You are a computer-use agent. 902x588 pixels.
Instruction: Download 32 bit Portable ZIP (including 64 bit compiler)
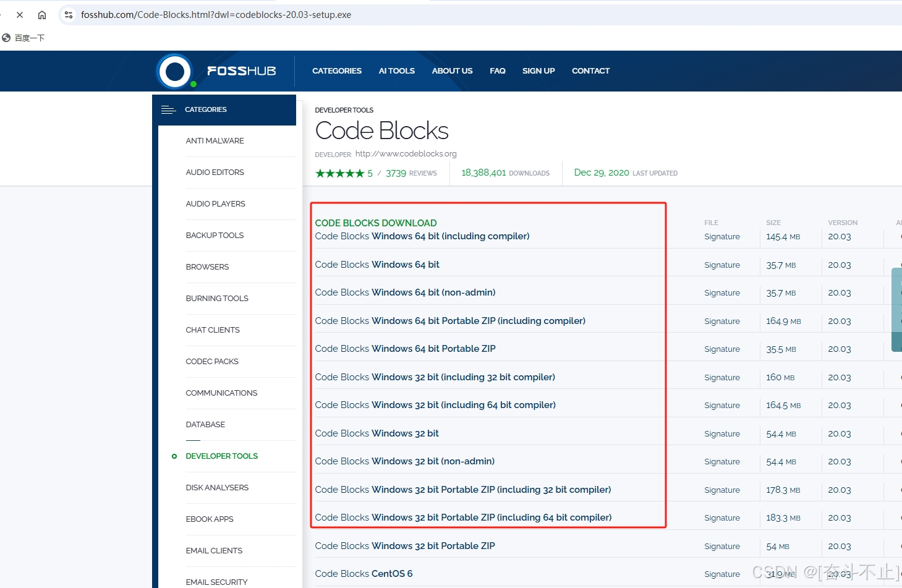[463, 518]
